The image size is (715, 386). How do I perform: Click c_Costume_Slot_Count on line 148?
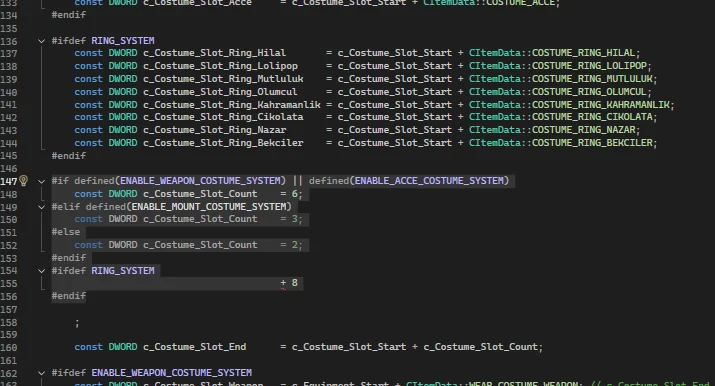pos(200,194)
